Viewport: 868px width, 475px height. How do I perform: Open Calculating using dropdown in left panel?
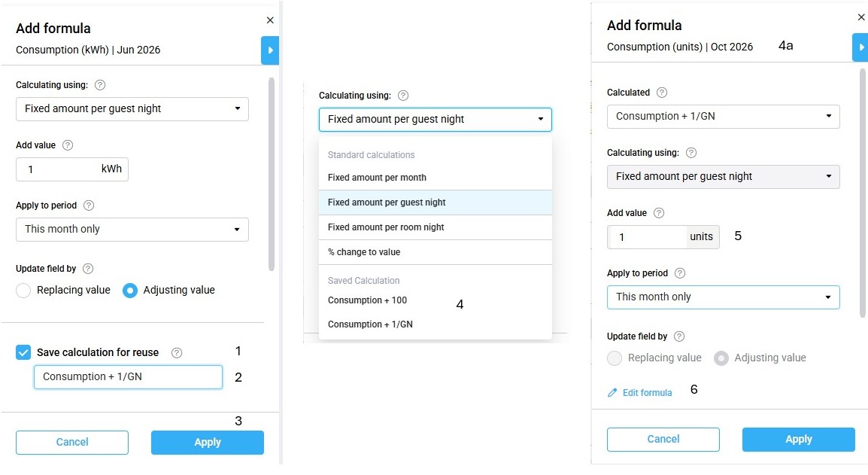click(132, 109)
